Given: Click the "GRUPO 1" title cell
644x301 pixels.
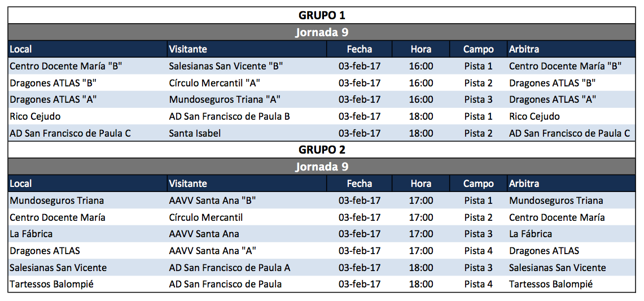Looking at the screenshot, I should tap(322, 15).
